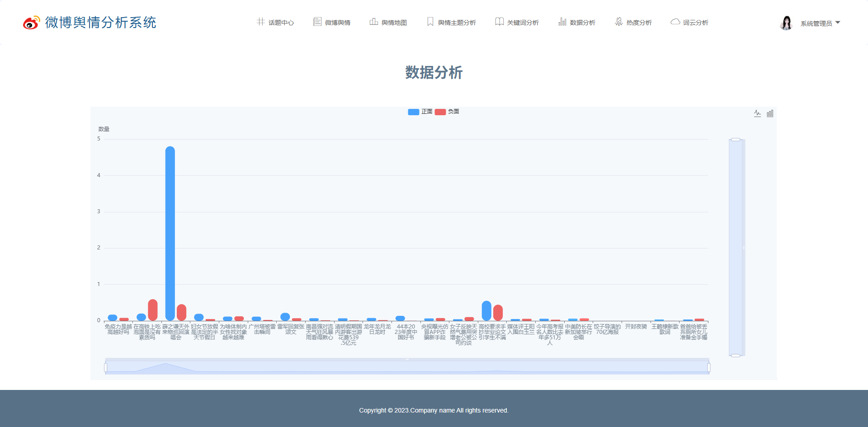Click the red 高校要求手抄毕业论文 bar

coord(498,313)
